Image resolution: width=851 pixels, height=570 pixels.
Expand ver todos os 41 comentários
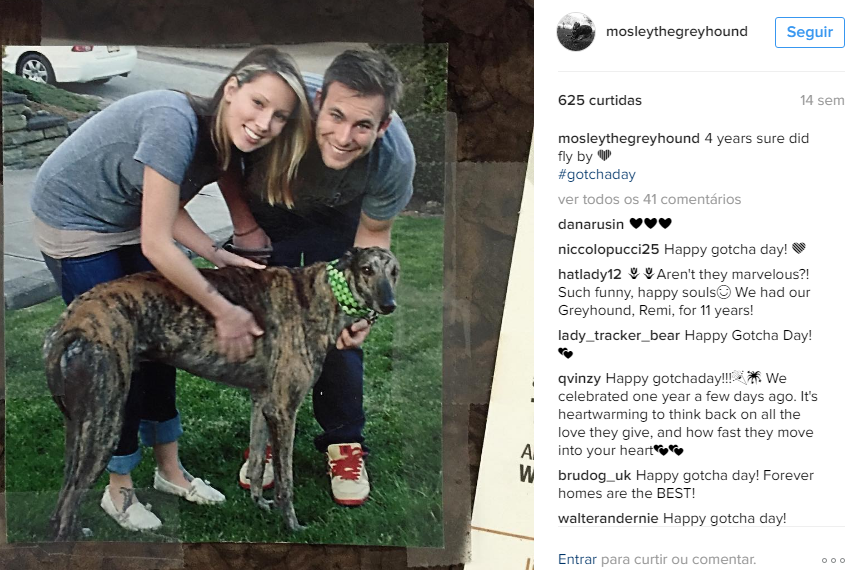point(649,199)
